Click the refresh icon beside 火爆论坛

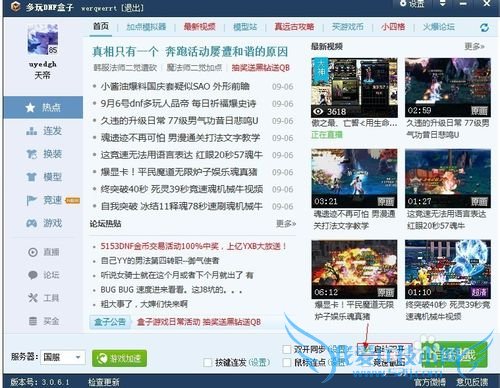point(484,28)
